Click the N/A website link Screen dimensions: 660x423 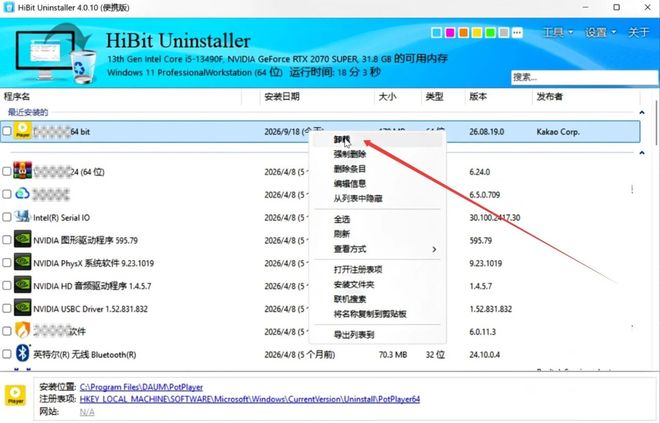[87, 412]
